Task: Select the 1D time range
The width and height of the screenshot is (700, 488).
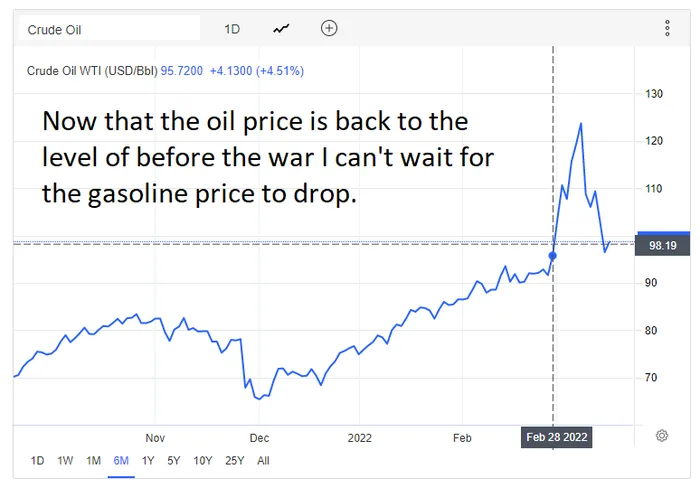Action: [37, 461]
